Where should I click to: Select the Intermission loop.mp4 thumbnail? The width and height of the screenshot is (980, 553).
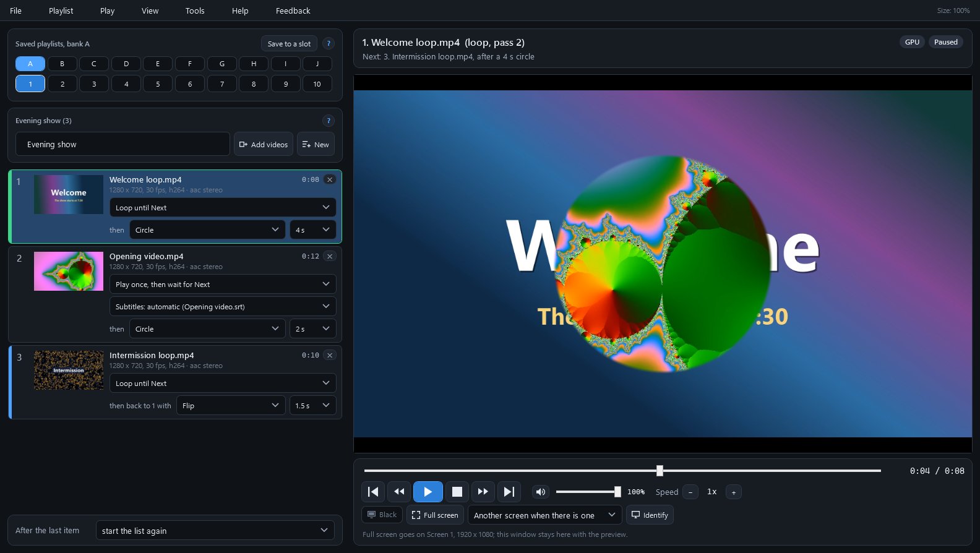click(69, 370)
